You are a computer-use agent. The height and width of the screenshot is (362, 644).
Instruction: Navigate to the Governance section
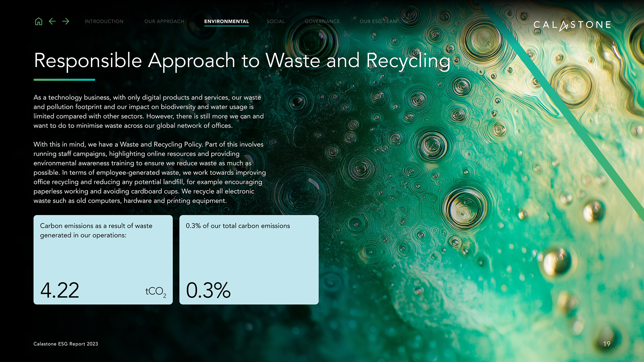(x=322, y=21)
